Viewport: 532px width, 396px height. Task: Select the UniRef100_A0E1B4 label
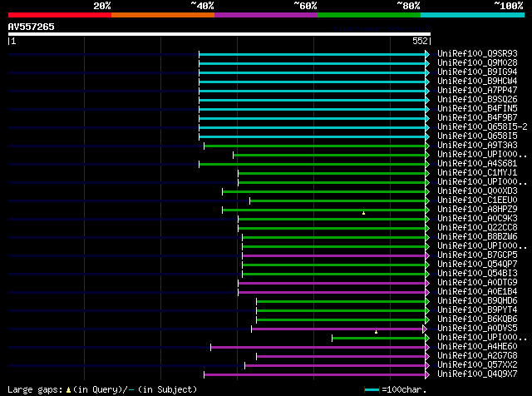coord(477,292)
